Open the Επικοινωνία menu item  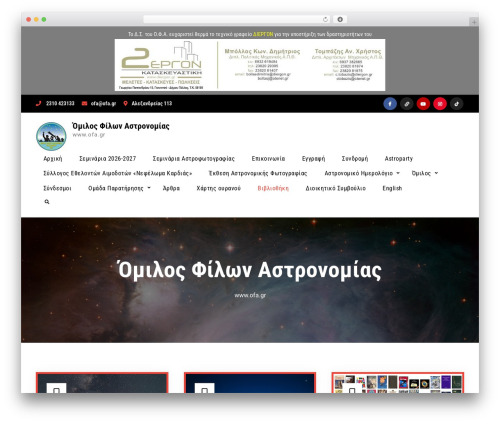(x=268, y=159)
